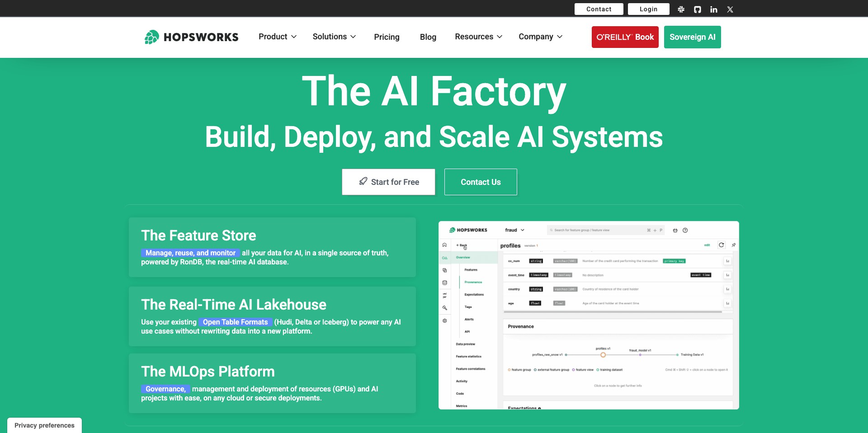This screenshot has width=868, height=433.
Task: Click settings gear icon in demo sidebar
Action: 444,320
